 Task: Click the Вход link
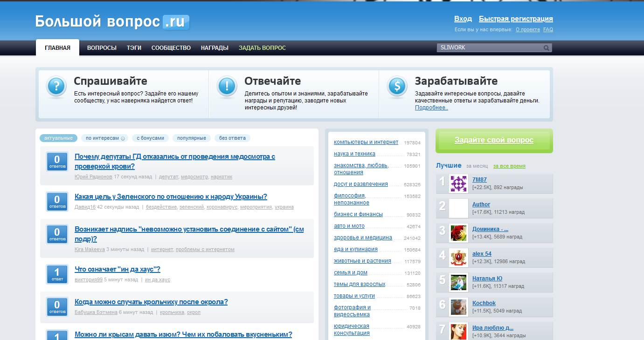(x=463, y=19)
